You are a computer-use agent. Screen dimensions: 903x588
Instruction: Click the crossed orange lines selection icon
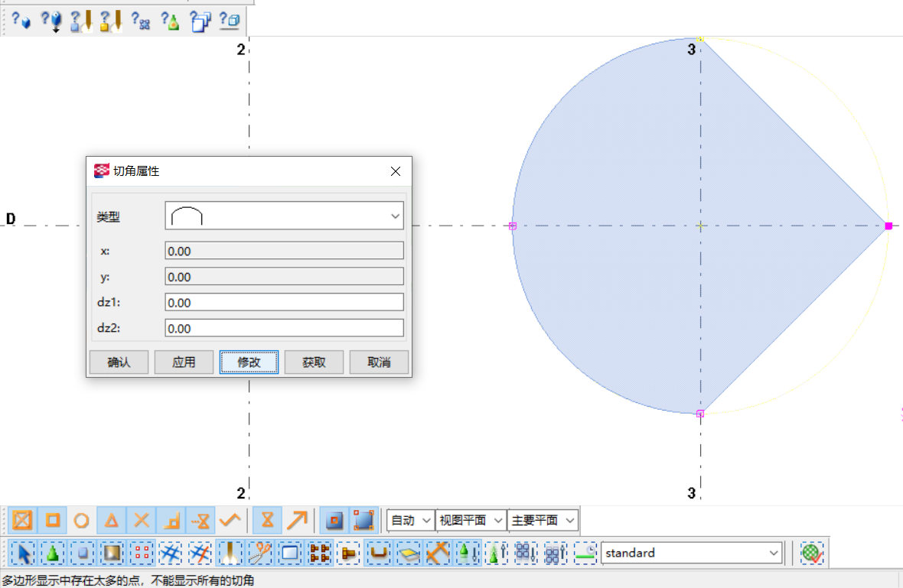pyautogui.click(x=438, y=553)
